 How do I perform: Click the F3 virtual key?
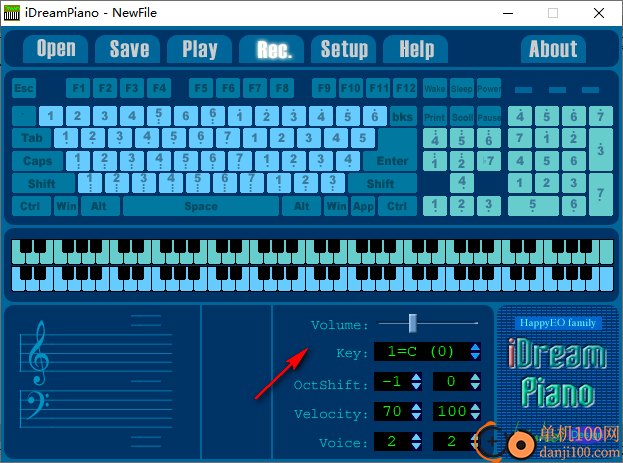point(132,88)
